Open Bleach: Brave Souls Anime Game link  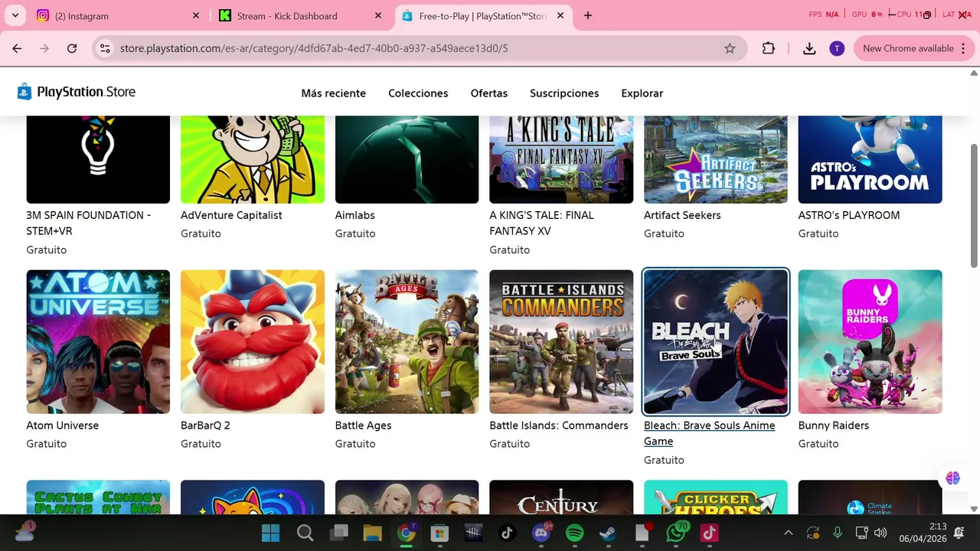[x=709, y=433]
